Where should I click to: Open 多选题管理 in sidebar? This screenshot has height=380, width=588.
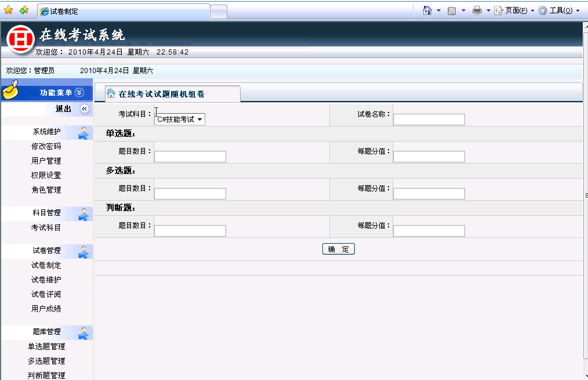tap(46, 361)
